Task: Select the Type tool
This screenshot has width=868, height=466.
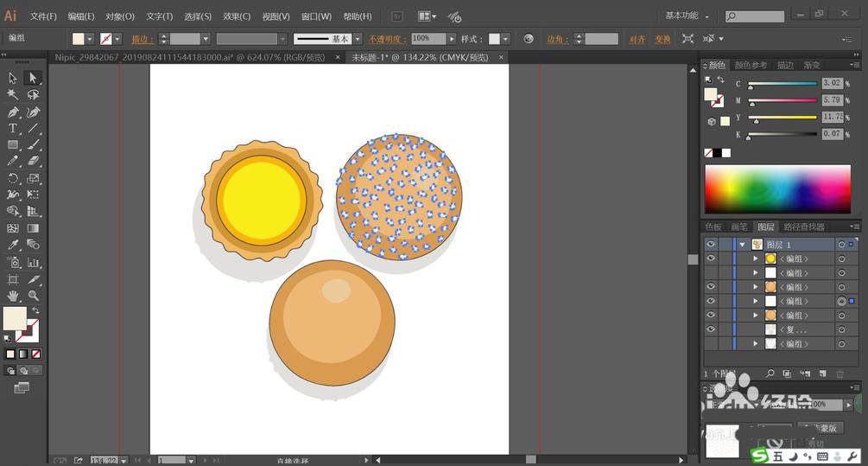Action: 13,129
